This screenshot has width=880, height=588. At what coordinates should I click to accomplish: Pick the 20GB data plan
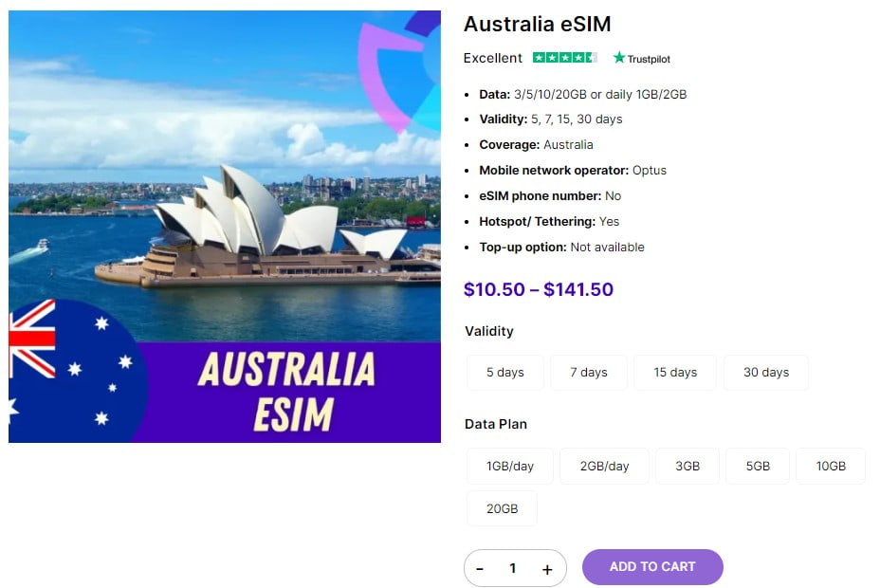tap(502, 508)
